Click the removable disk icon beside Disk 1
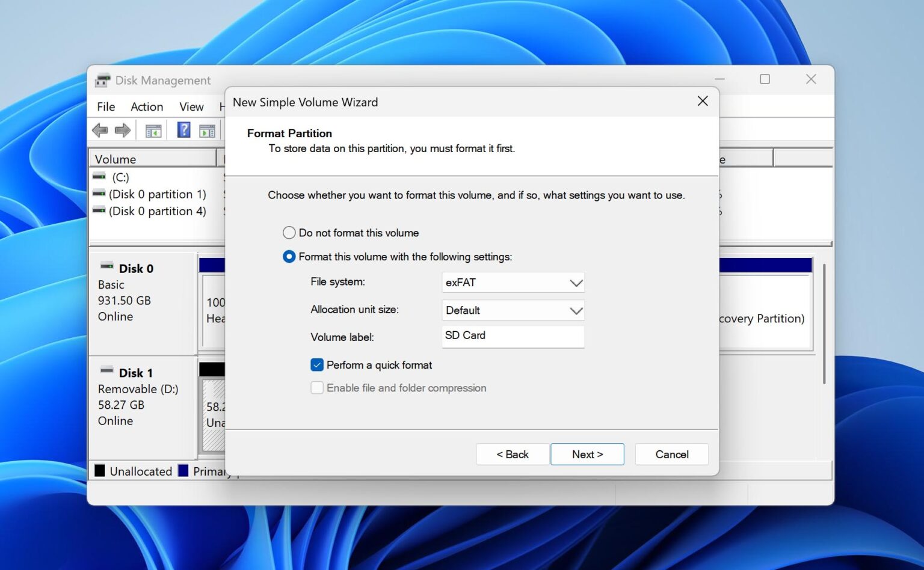 click(x=106, y=369)
